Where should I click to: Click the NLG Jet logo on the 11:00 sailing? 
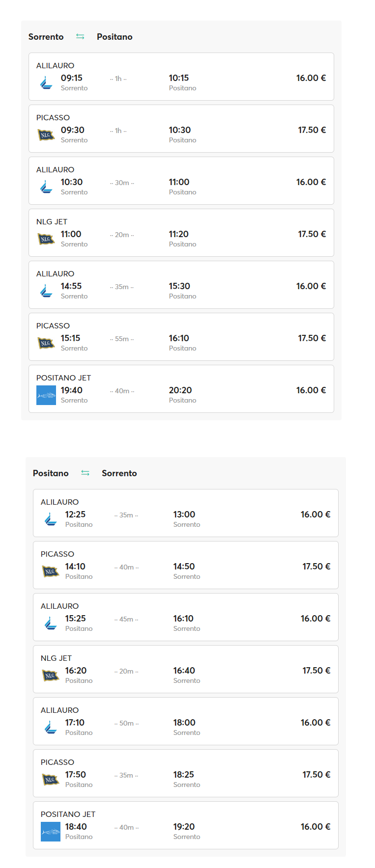point(46,239)
